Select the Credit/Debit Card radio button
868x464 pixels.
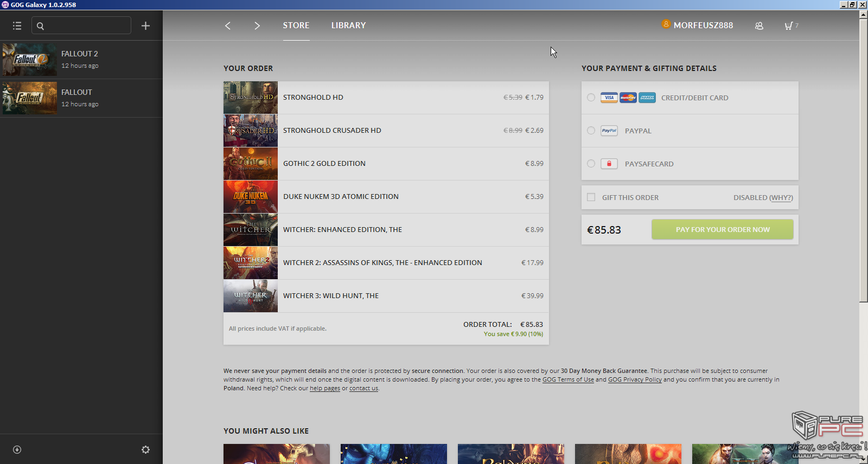pos(591,98)
